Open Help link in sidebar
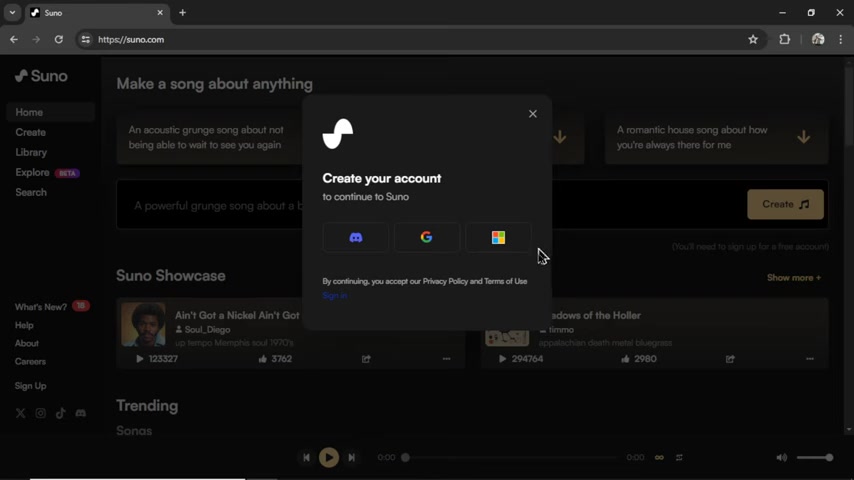This screenshot has width=854, height=480. point(24,325)
